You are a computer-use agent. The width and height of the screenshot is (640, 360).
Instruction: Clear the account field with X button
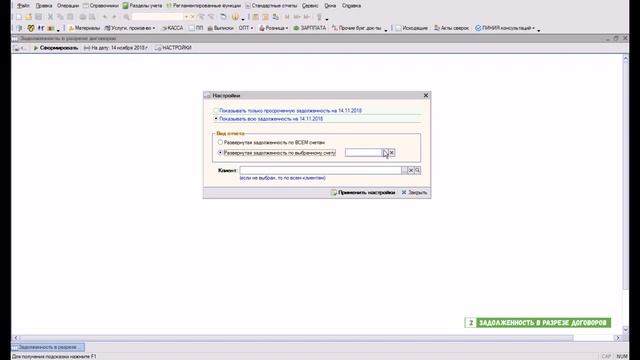391,153
